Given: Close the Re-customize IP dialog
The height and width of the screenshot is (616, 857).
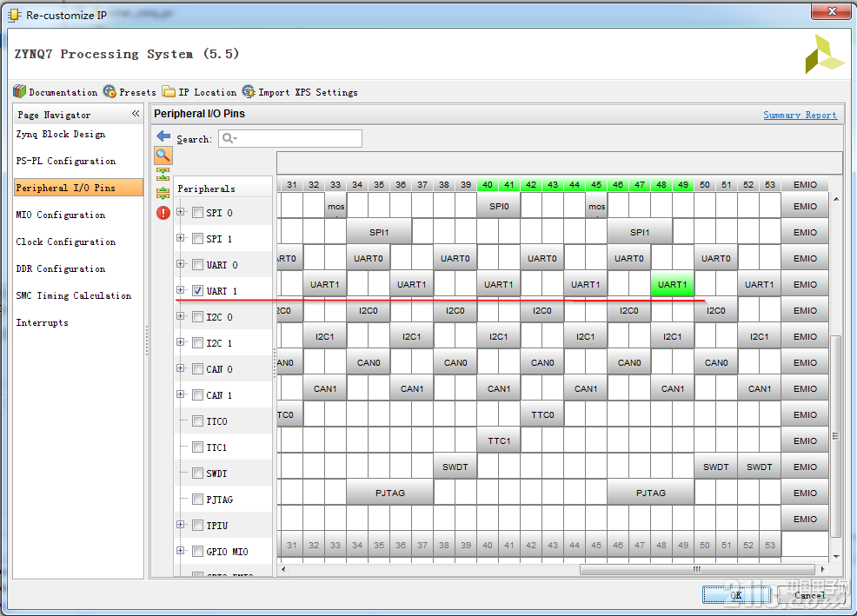Looking at the screenshot, I should click(831, 11).
